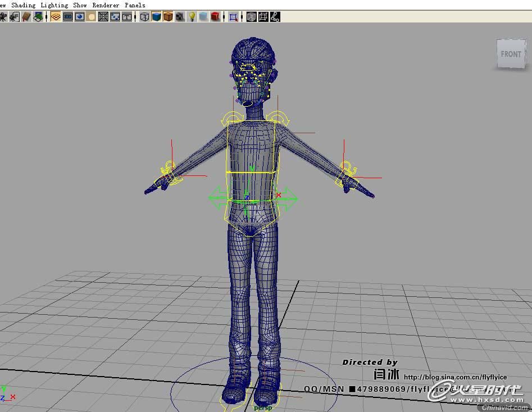Enable textured display checker icon
Image resolution: width=532 pixels, height=412 pixels.
(180, 17)
